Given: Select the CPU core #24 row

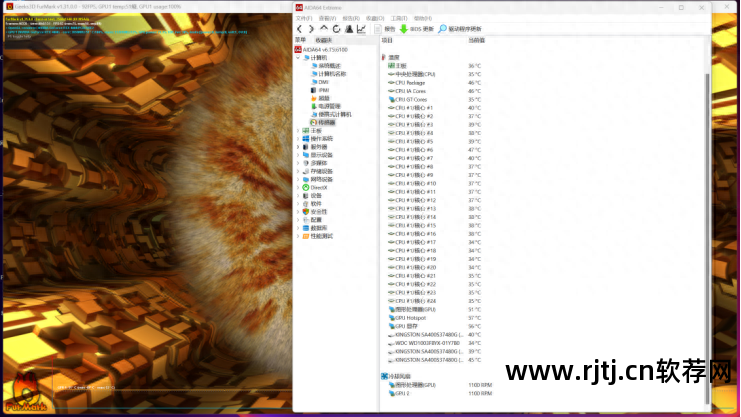Looking at the screenshot, I should point(434,301).
